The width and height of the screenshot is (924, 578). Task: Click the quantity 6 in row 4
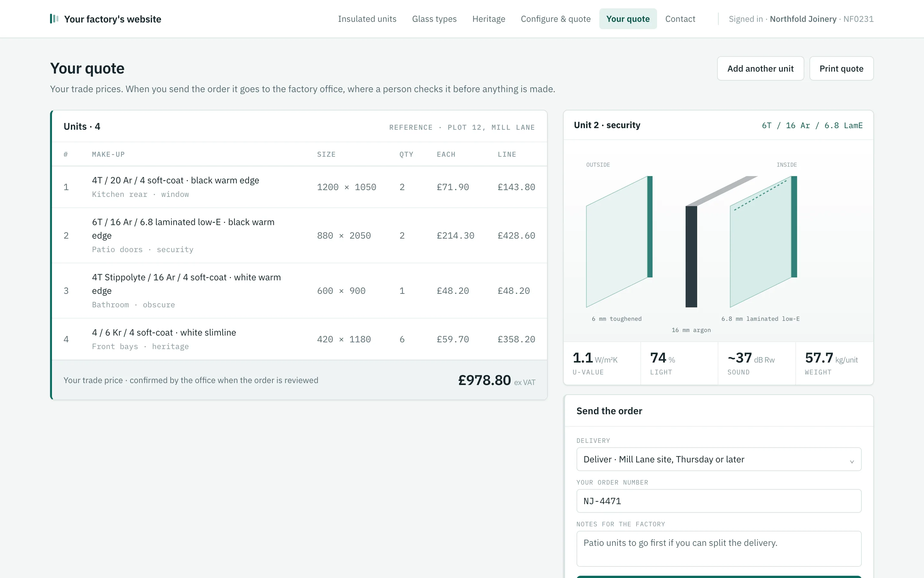coord(402,339)
